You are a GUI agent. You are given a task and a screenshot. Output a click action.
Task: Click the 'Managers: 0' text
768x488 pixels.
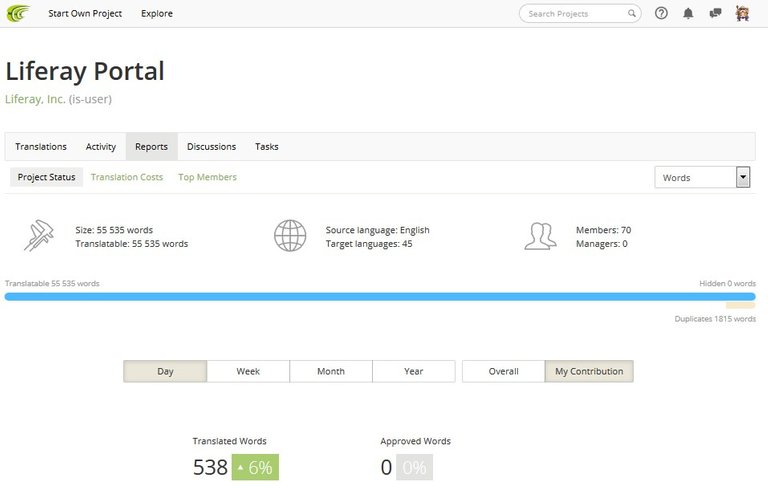(x=601, y=244)
